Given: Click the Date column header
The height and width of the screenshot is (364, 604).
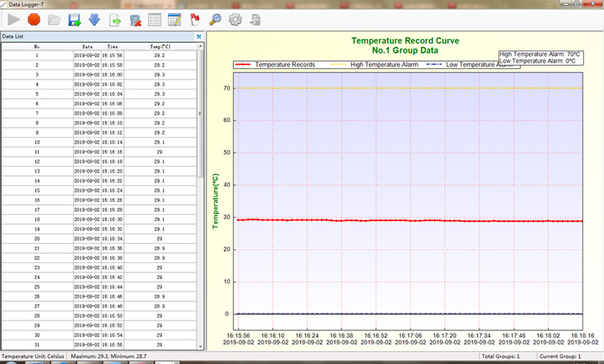Looking at the screenshot, I should pos(87,47).
